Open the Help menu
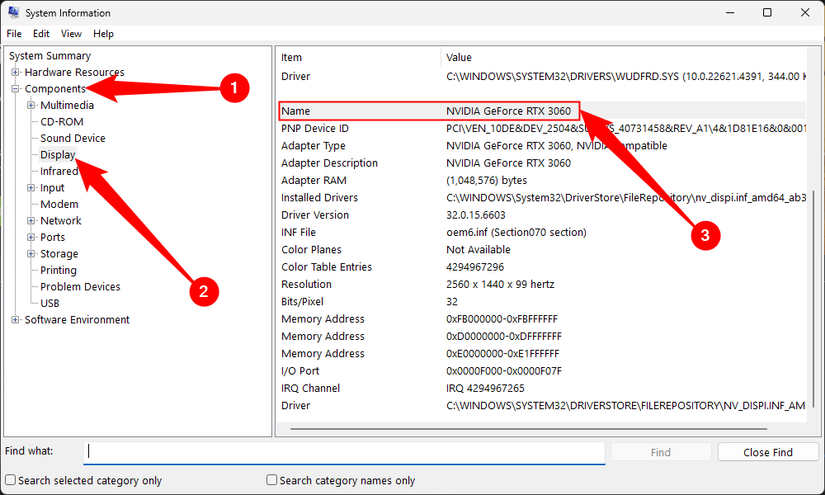Image resolution: width=825 pixels, height=495 pixels. tap(103, 33)
